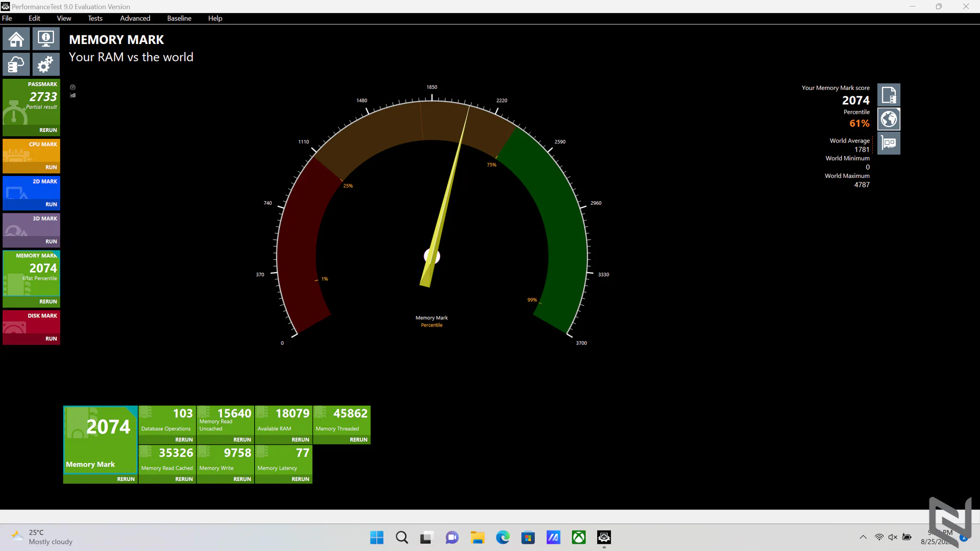Open the System Information monitor icon

point(46,39)
